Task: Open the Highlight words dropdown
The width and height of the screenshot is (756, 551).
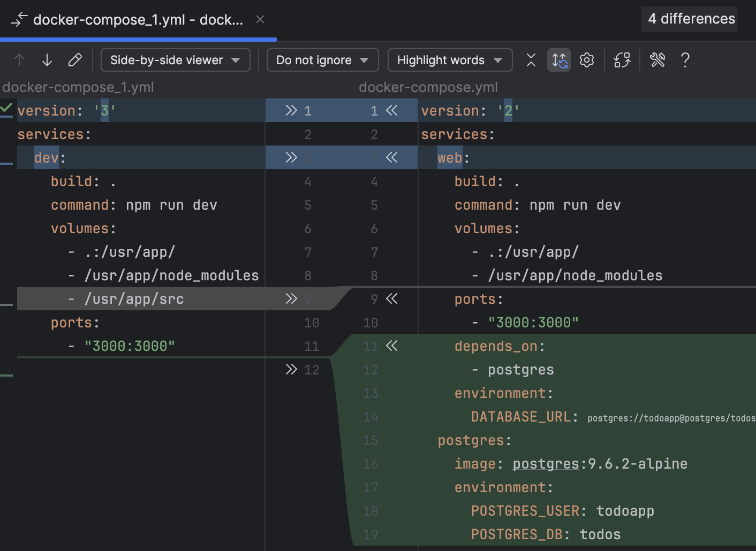Action: pos(449,60)
